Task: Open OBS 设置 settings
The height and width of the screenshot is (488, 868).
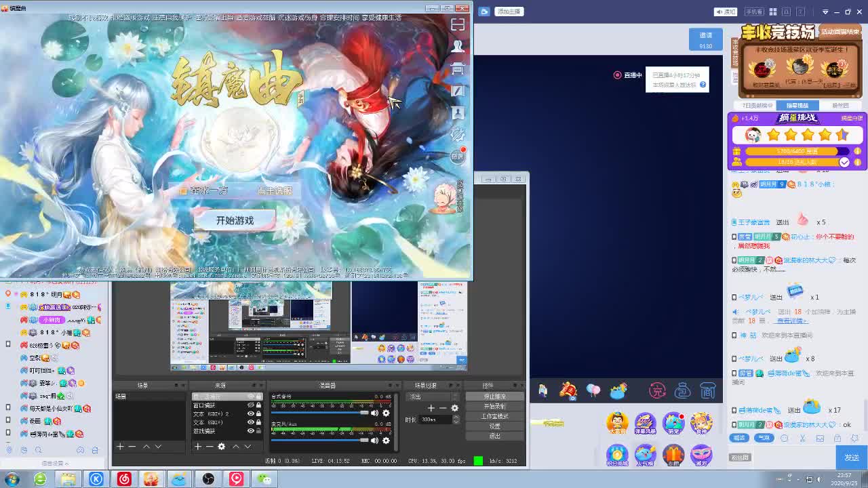Action: pyautogui.click(x=494, y=426)
